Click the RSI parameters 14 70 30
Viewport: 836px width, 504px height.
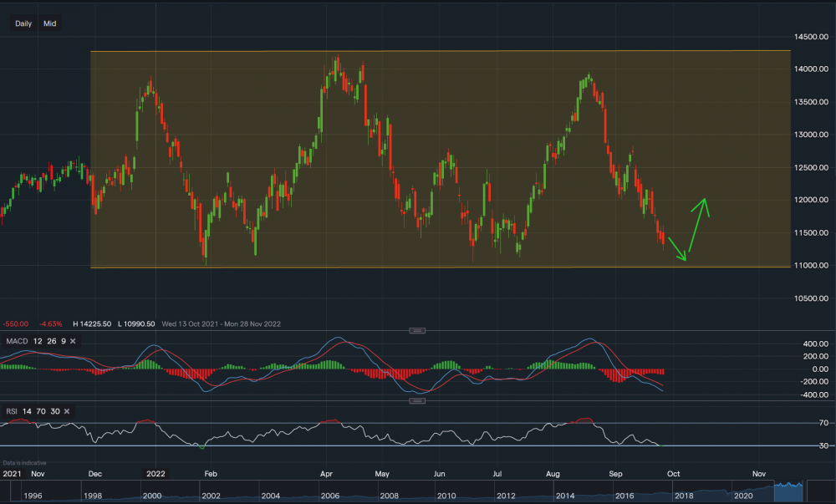pos(42,411)
